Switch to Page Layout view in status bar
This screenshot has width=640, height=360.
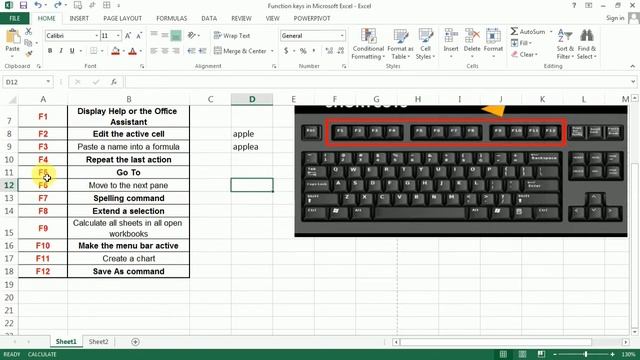[522, 354]
